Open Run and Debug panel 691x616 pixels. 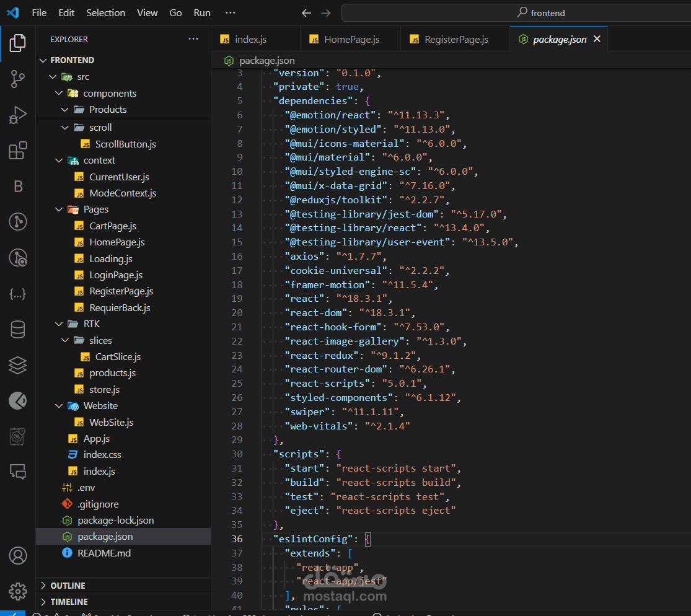point(17,115)
